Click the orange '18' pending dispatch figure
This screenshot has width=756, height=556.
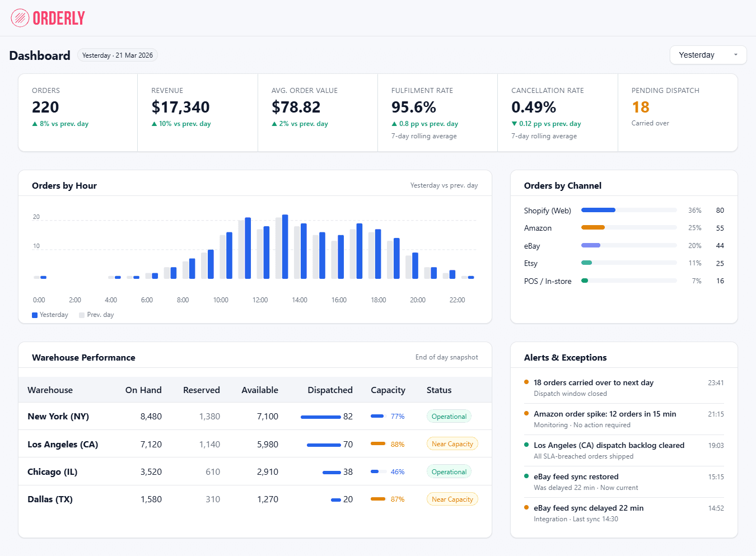click(x=641, y=107)
